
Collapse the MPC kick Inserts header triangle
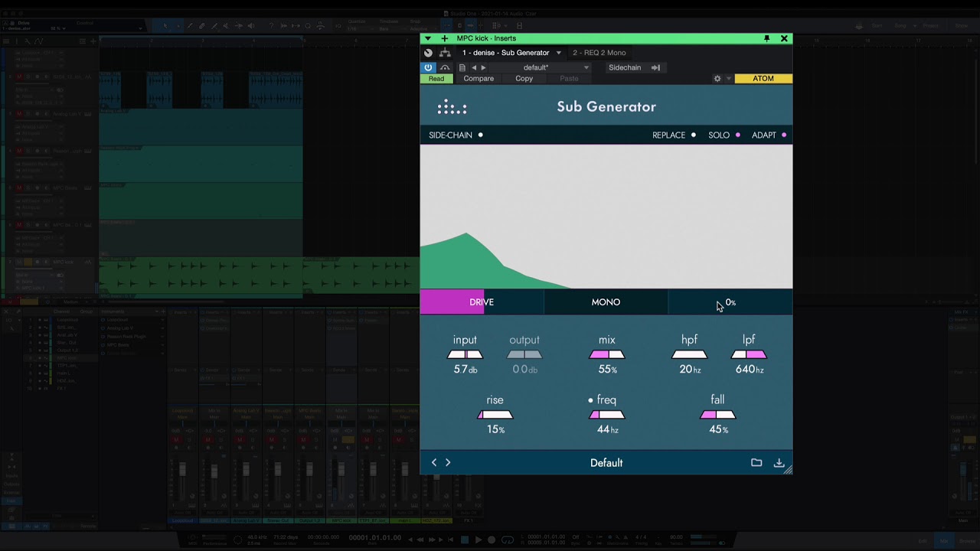(428, 38)
